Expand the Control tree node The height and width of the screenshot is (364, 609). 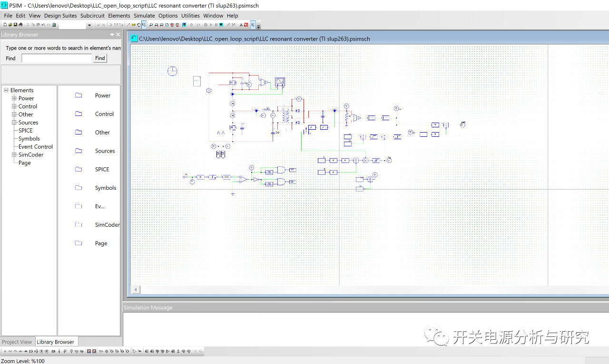tap(14, 106)
